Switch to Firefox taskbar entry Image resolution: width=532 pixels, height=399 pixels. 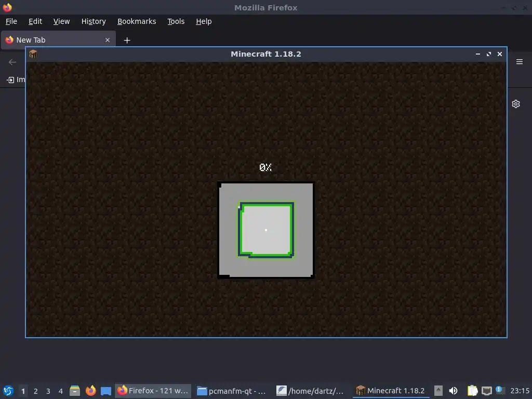(153, 391)
